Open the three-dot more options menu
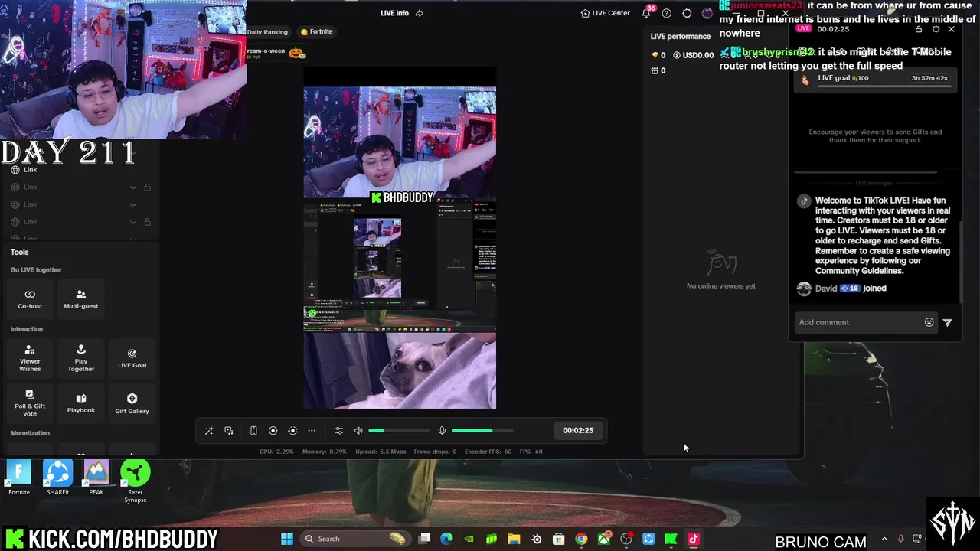The image size is (980, 551). pos(312,431)
